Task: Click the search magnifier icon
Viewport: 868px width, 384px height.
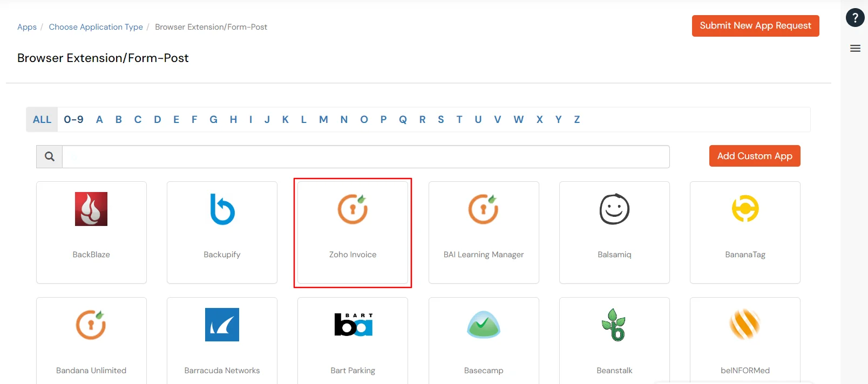Action: [x=50, y=156]
